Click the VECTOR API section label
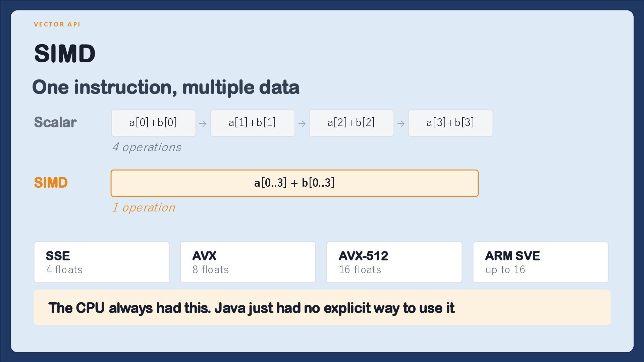This screenshot has width=644, height=362. [x=57, y=24]
